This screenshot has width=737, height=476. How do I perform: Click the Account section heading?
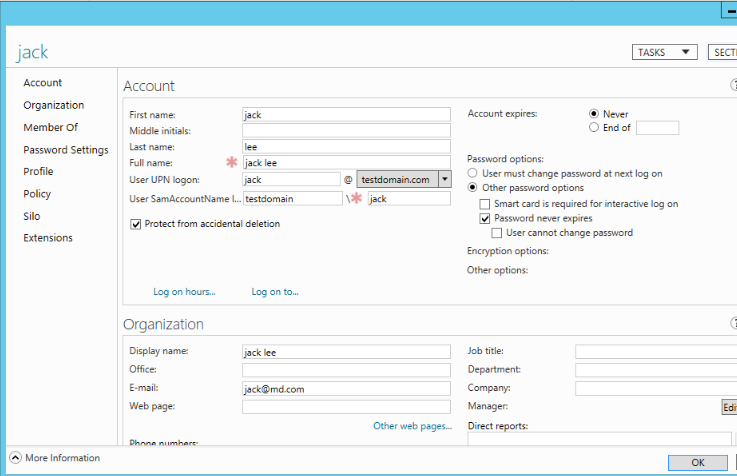(149, 86)
